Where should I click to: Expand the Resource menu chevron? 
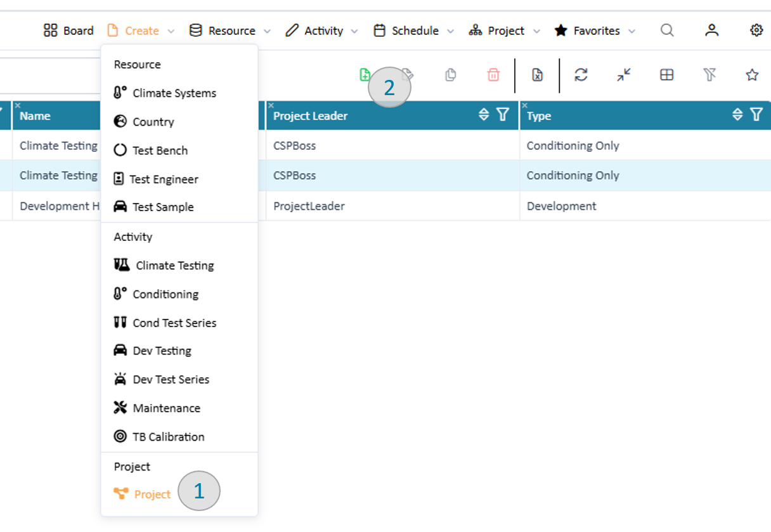[267, 31]
